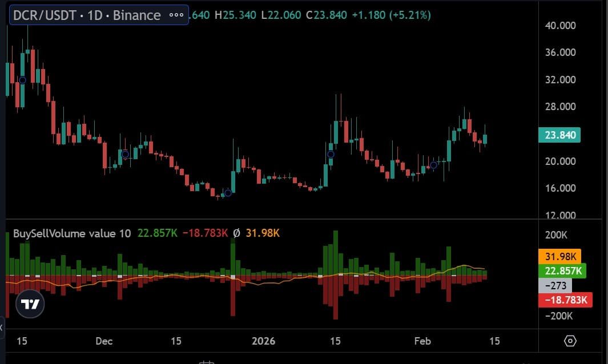Click the circle marker in early December
608x364 pixels.
(x=125, y=154)
